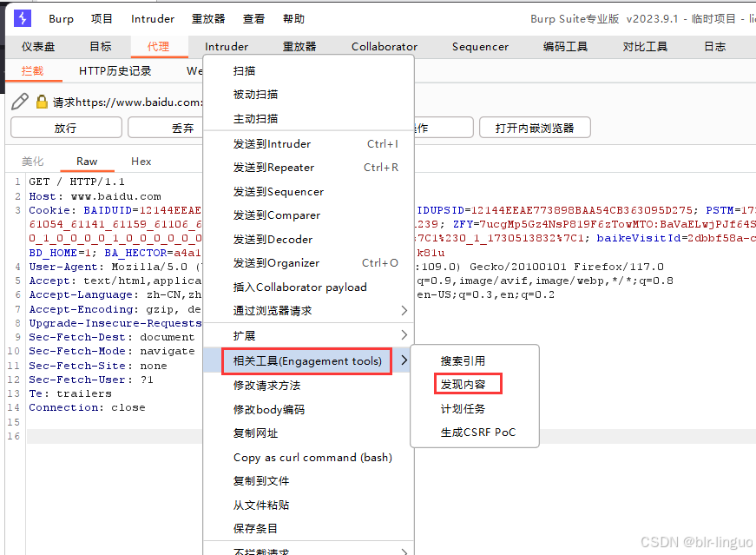Choose 扫描 from the context menu
The height and width of the screenshot is (555, 756).
(309, 71)
